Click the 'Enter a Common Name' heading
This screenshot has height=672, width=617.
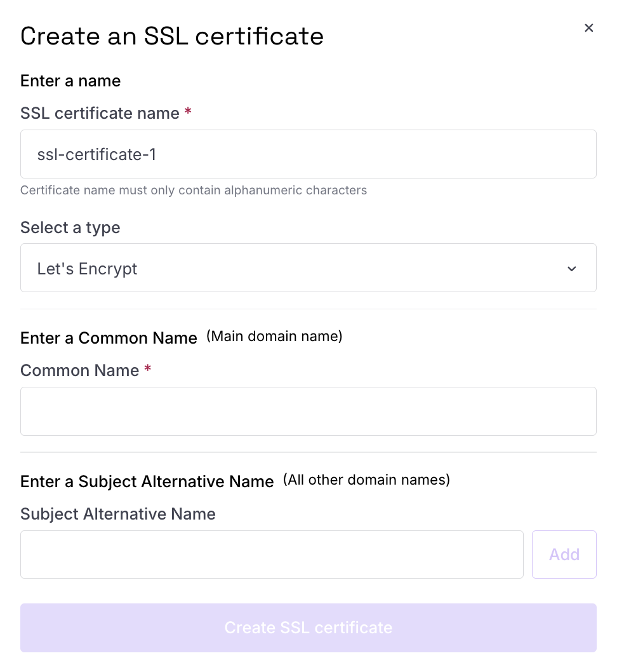(109, 338)
